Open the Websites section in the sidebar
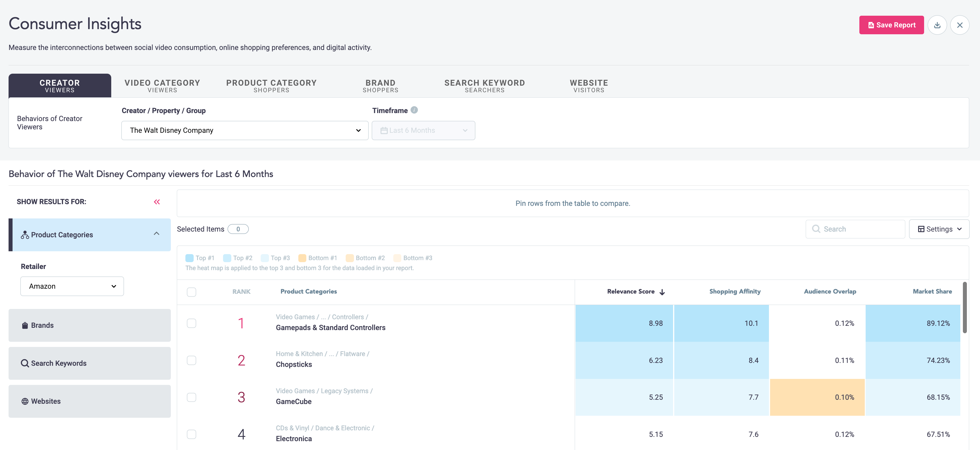Viewport: 980px width, 450px height. tap(89, 401)
